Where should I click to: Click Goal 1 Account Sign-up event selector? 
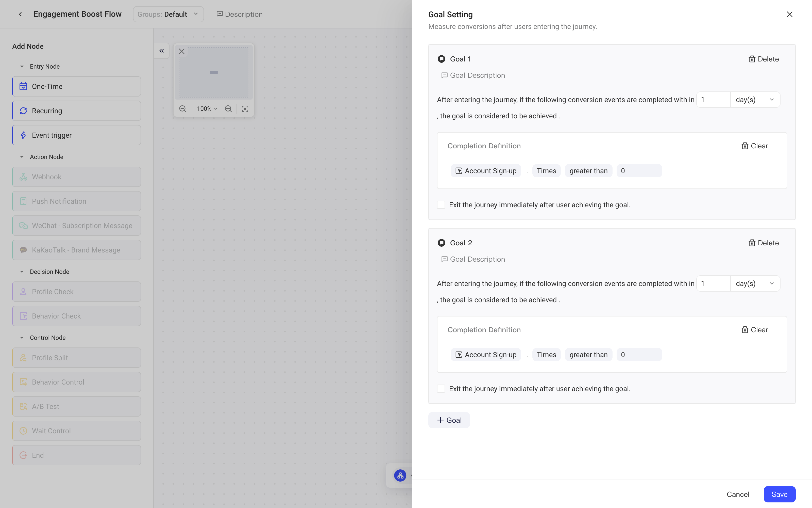tap(486, 171)
